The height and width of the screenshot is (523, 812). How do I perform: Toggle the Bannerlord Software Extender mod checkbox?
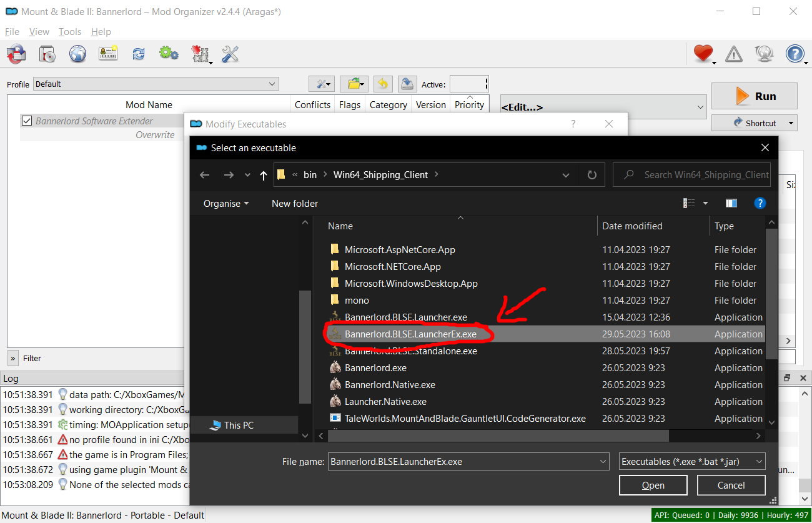[27, 121]
